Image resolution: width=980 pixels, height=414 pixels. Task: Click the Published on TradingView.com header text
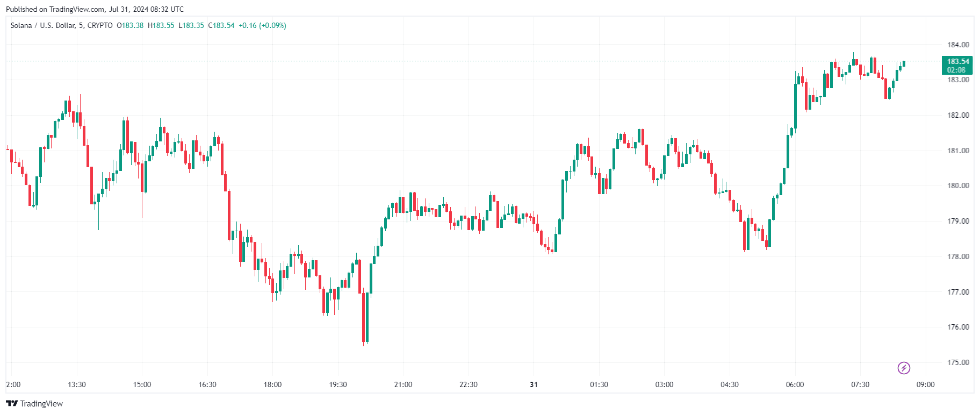point(95,9)
